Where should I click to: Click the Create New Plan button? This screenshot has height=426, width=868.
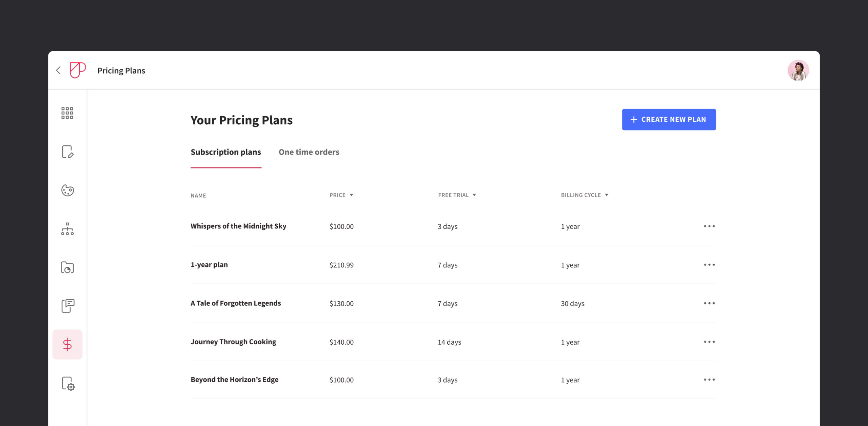point(669,120)
